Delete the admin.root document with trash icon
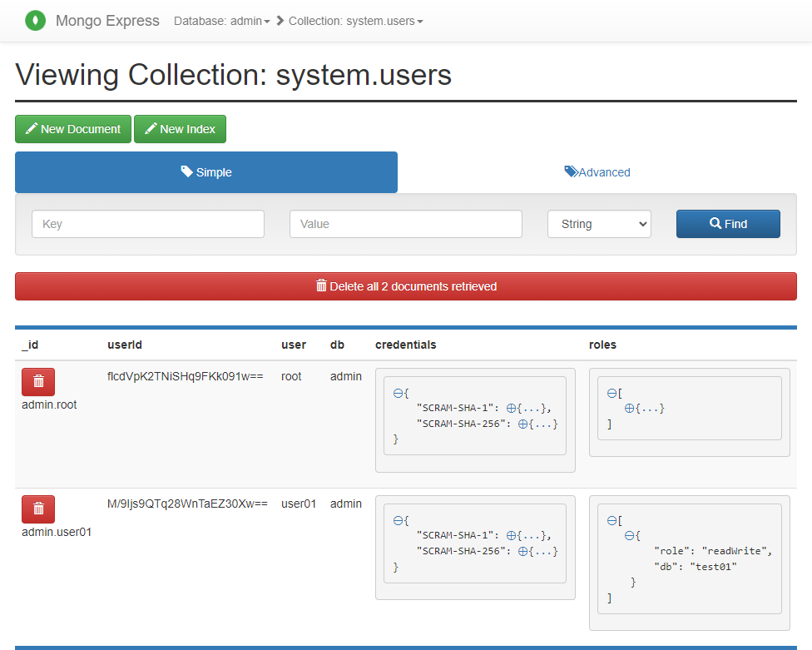 click(38, 382)
